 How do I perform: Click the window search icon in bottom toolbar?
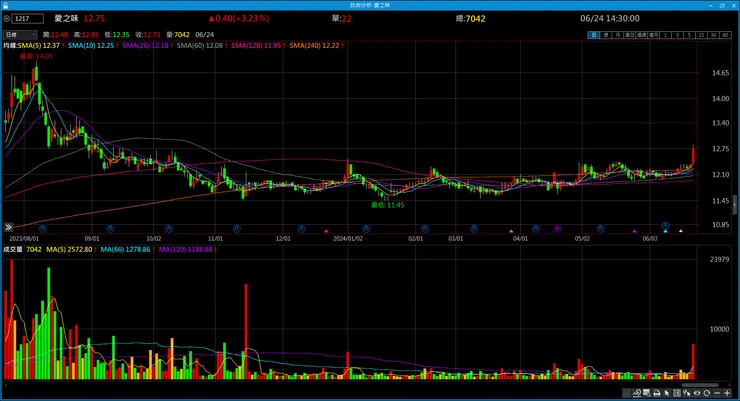point(647,393)
